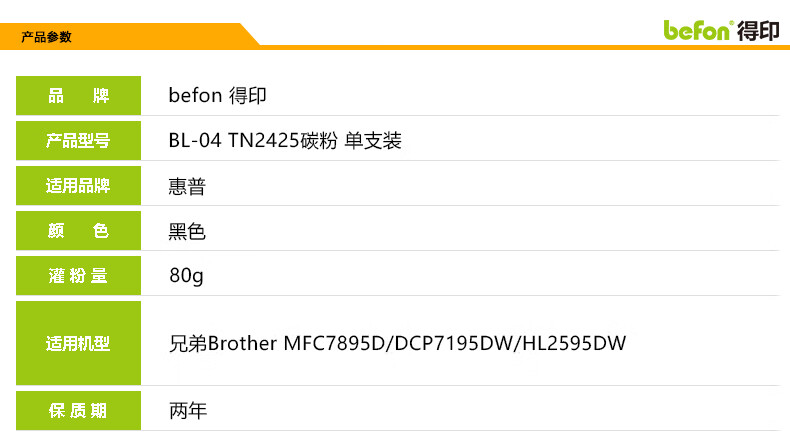The image size is (790, 444).
Task: Select the 灌粉量 label cell
Action: tap(78, 276)
